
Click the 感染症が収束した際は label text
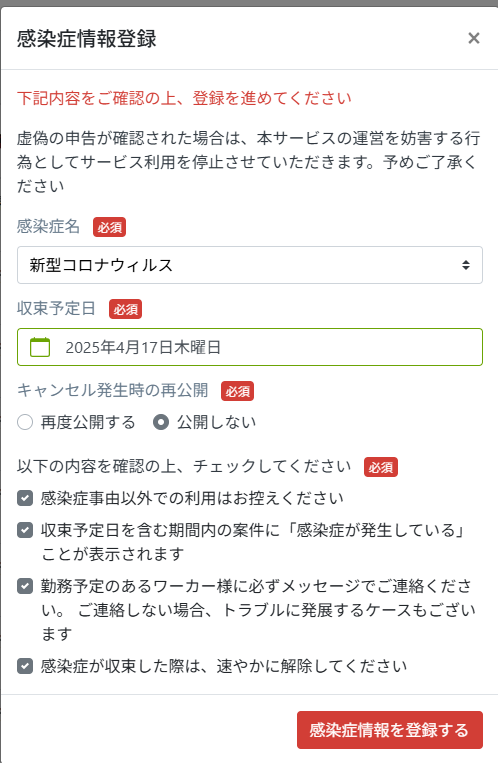(223, 666)
